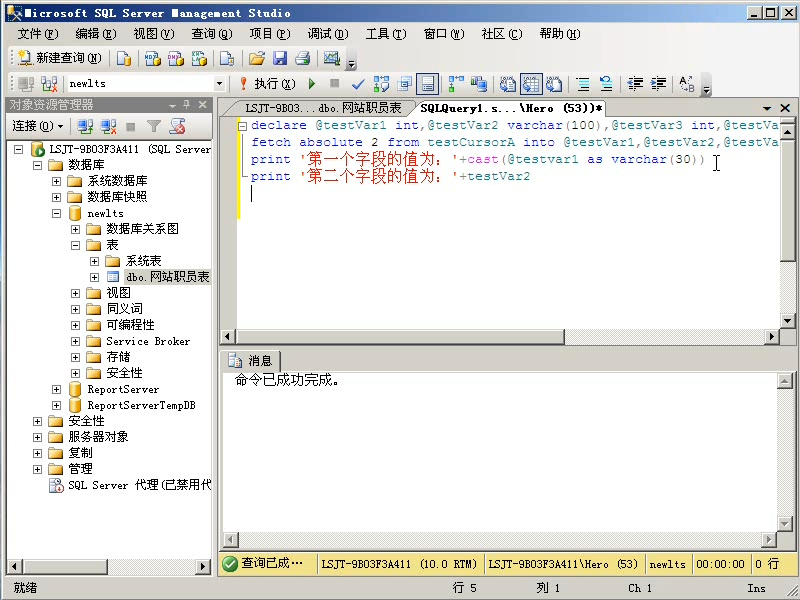
Task: Click Display Estimated Execution Plan icon
Action: (381, 84)
